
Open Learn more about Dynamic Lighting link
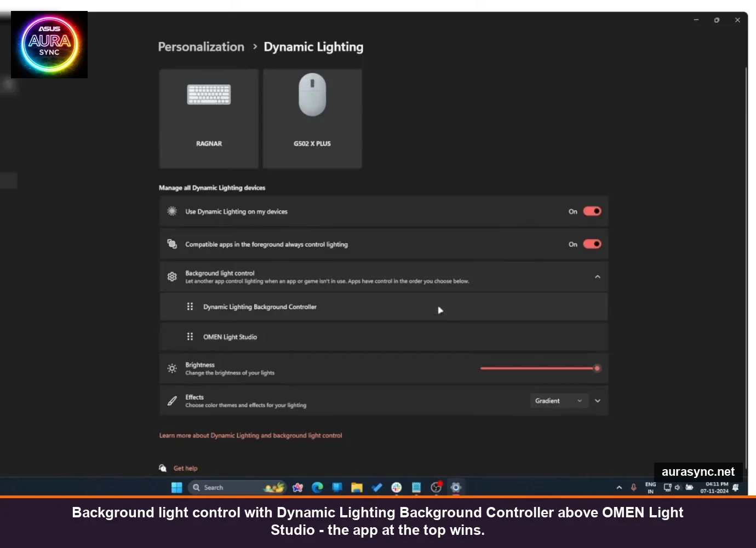point(250,435)
